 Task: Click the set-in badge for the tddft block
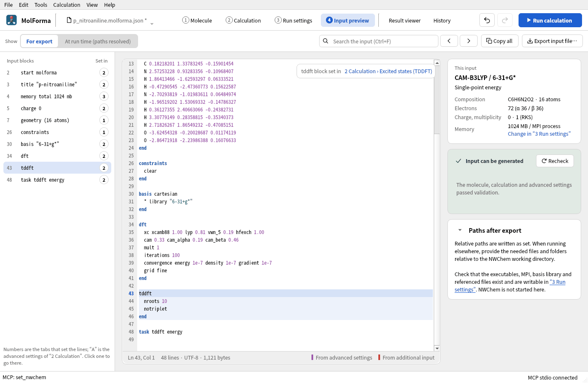[x=104, y=168]
